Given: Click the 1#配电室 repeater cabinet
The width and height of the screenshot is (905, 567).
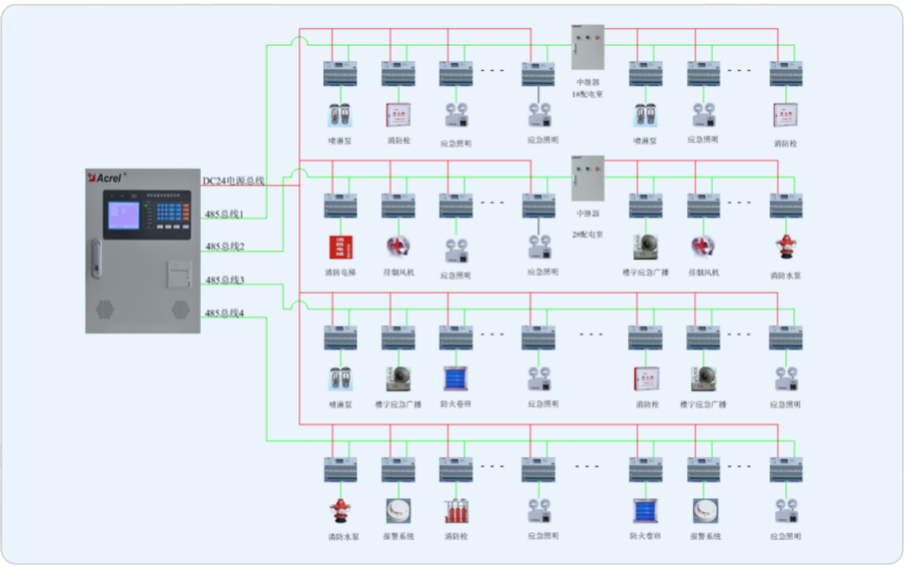Looking at the screenshot, I should pos(588,48).
